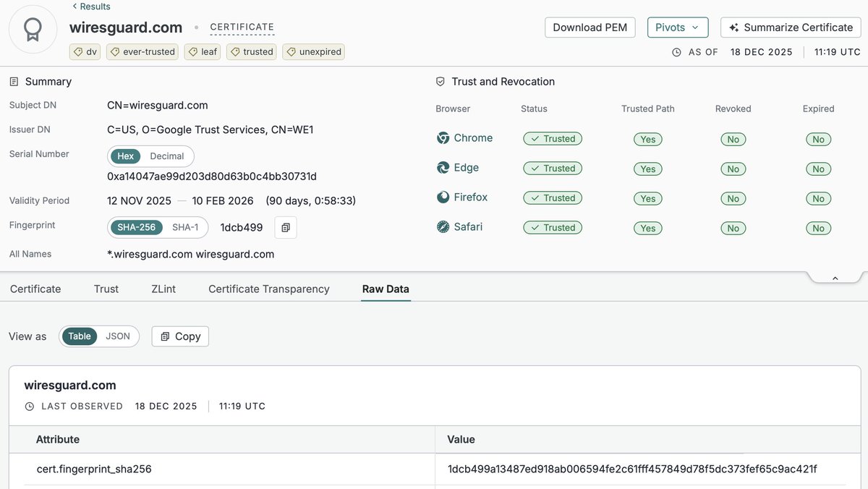Select SHA-1 fingerprint format
868x489 pixels.
tap(185, 227)
